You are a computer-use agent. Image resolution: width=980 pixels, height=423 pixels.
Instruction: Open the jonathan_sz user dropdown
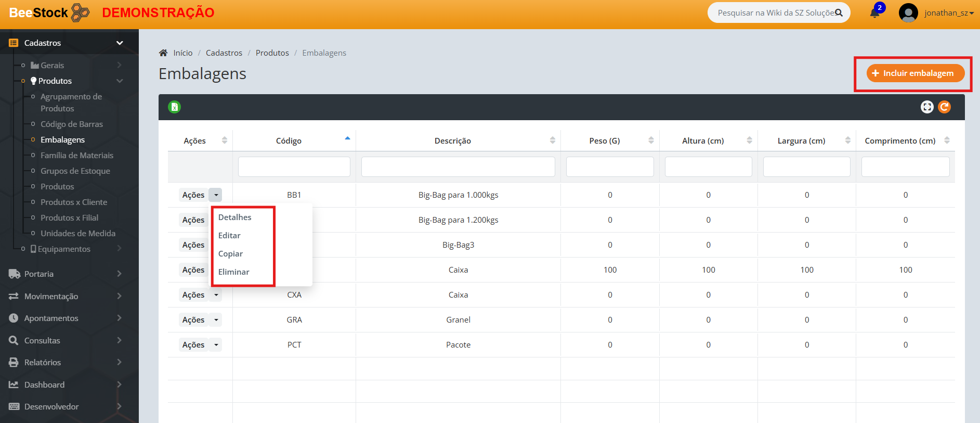click(x=948, y=13)
